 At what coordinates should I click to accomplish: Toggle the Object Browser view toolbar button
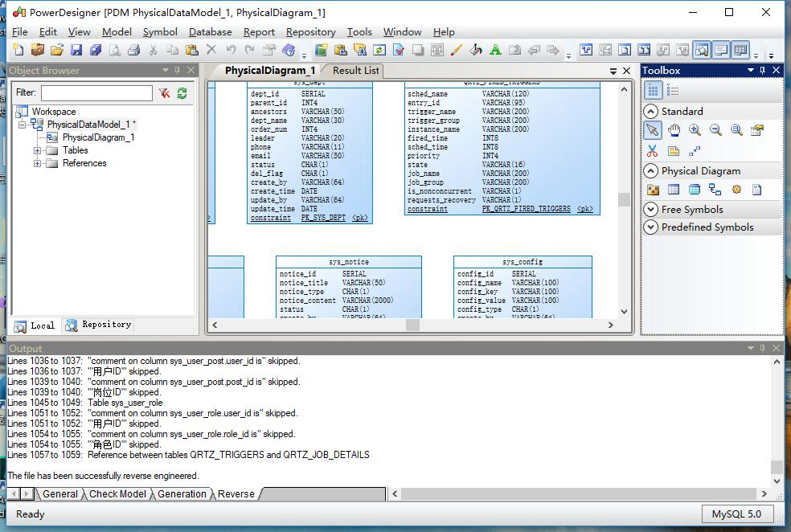(x=702, y=50)
